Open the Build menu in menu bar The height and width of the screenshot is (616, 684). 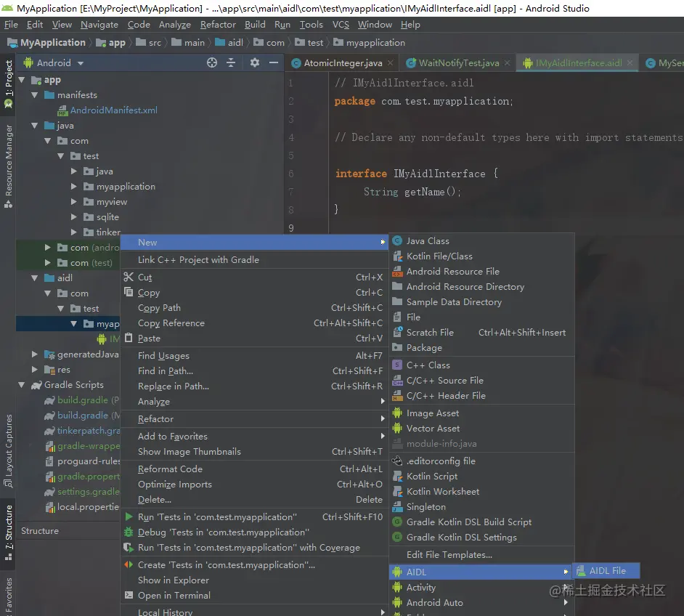[x=255, y=25]
